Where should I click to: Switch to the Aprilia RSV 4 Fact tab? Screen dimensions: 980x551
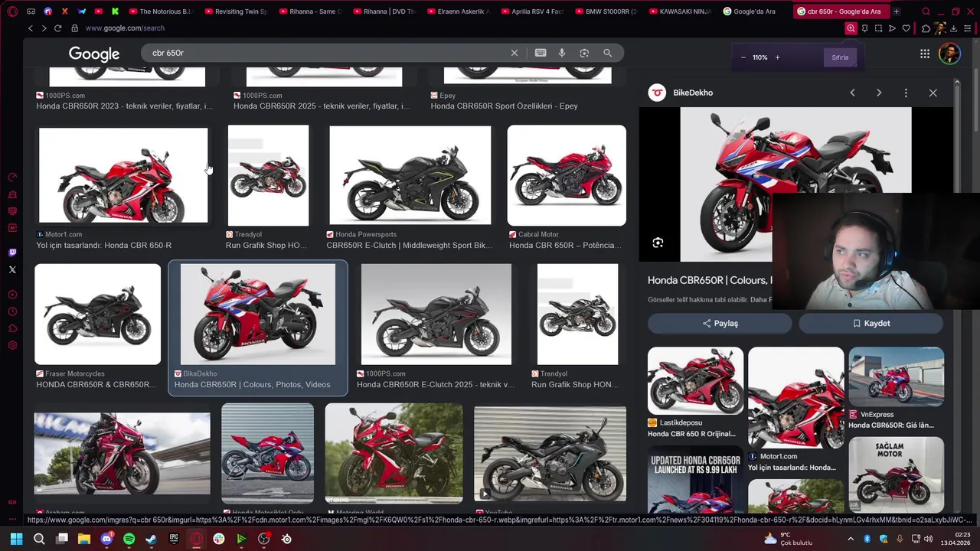click(532, 11)
